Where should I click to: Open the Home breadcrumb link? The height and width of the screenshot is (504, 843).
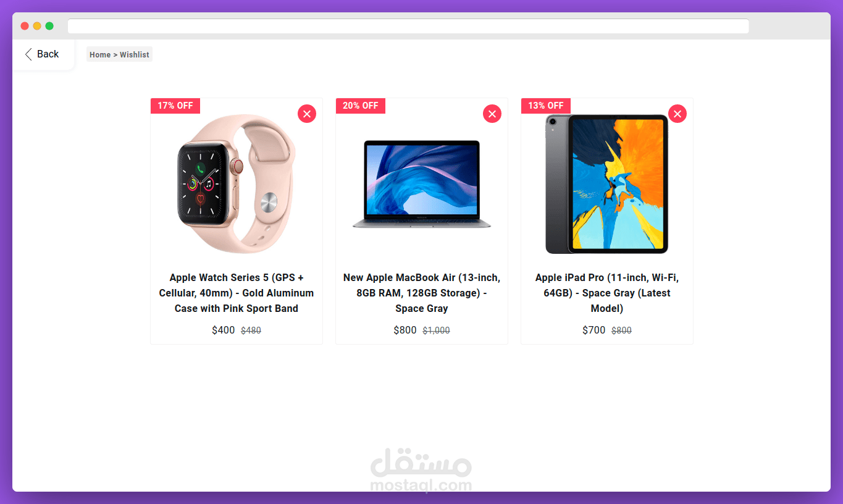tap(100, 55)
